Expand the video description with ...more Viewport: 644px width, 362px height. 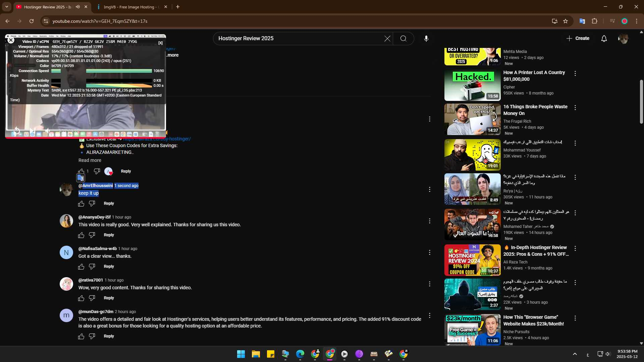(173, 55)
